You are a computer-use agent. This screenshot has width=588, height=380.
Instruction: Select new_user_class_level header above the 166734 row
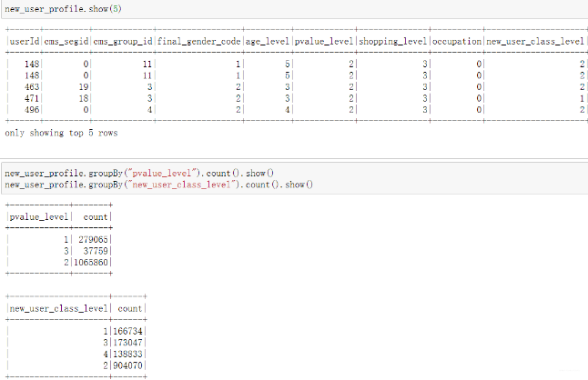pyautogui.click(x=58, y=308)
